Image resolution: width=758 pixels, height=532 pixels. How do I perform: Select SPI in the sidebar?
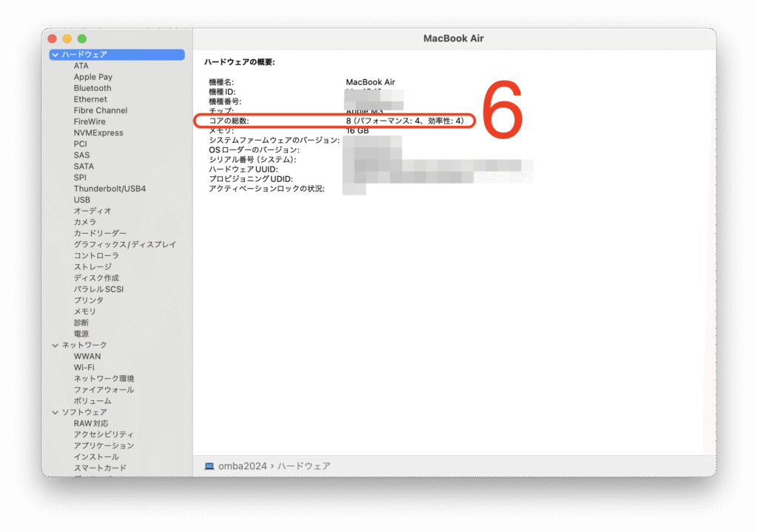[80, 178]
